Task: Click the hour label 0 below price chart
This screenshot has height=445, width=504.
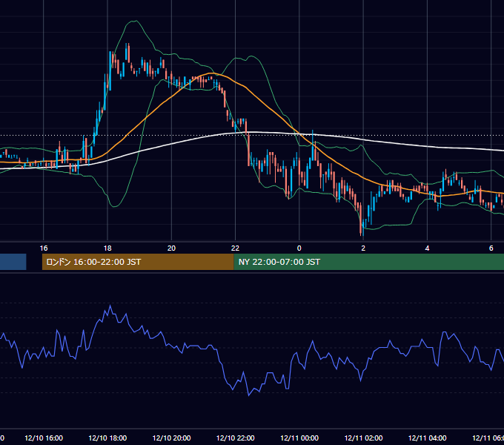Action: click(x=299, y=248)
